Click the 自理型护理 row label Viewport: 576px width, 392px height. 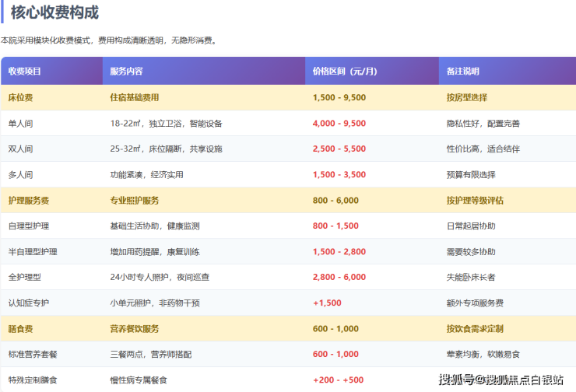[29, 226]
